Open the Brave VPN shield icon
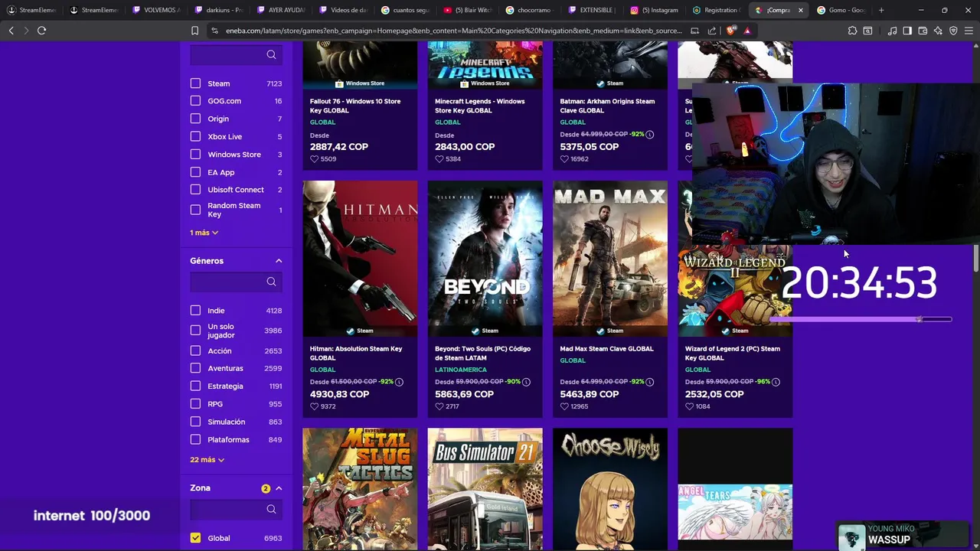This screenshot has width=980, height=551. [953, 31]
